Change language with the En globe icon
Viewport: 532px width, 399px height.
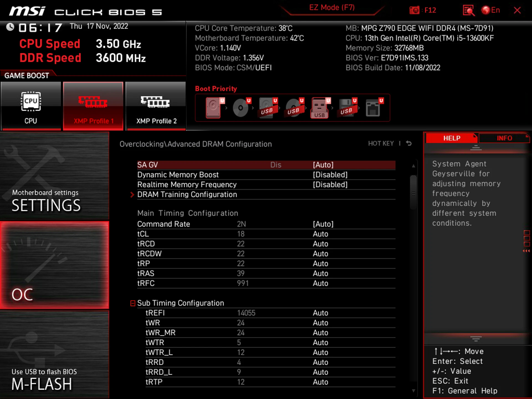[491, 10]
